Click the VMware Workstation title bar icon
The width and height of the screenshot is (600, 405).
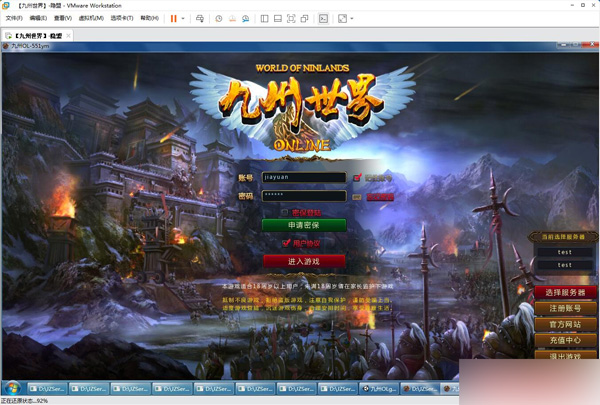coord(6,5)
